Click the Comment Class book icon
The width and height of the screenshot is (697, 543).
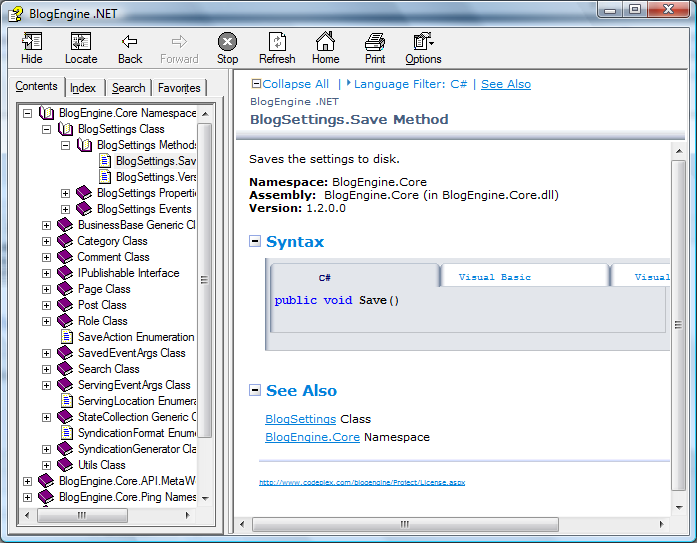(x=65, y=257)
